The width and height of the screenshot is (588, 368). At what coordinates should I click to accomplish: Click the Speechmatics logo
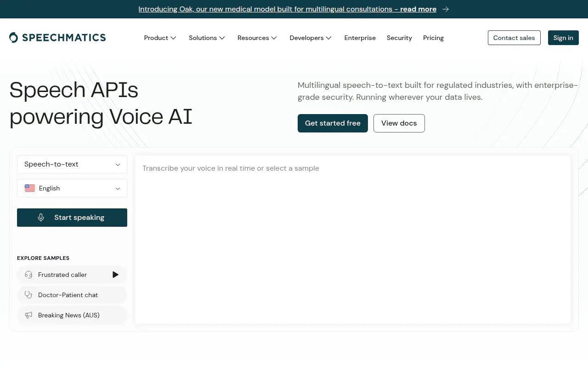[57, 38]
